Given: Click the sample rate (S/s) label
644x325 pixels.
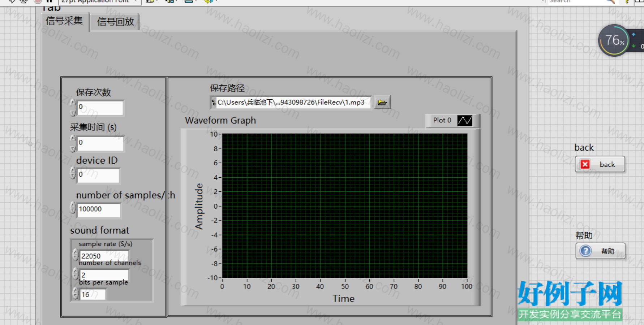Looking at the screenshot, I should point(106,244).
